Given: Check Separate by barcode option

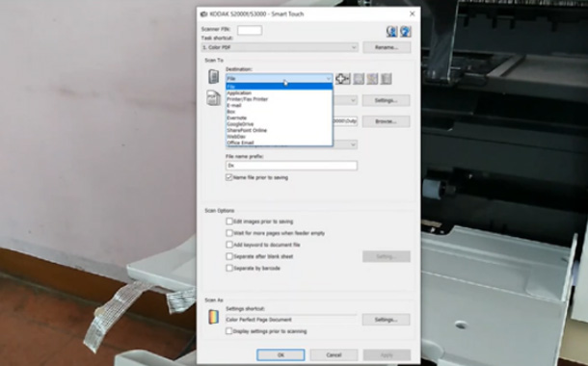Looking at the screenshot, I should click(x=229, y=268).
